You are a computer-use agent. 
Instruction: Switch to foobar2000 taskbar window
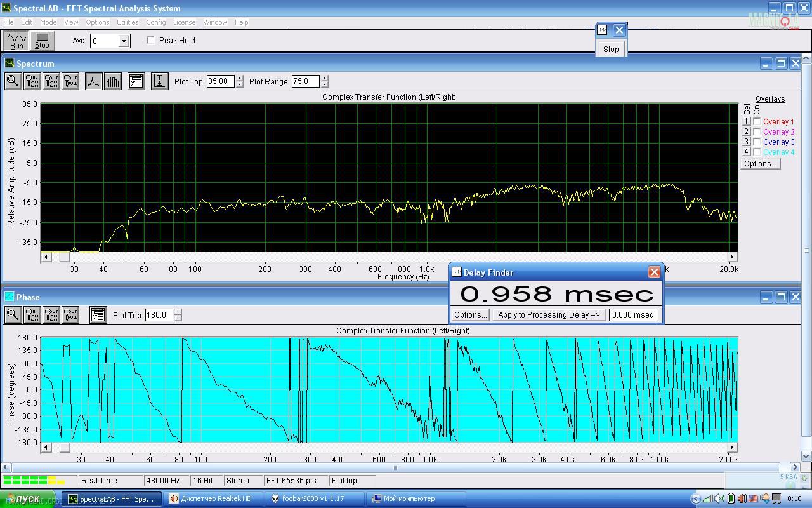pyautogui.click(x=315, y=498)
